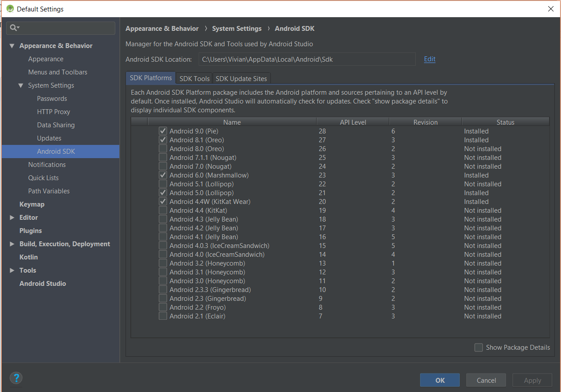Open HTTP Proxy settings

[53, 112]
